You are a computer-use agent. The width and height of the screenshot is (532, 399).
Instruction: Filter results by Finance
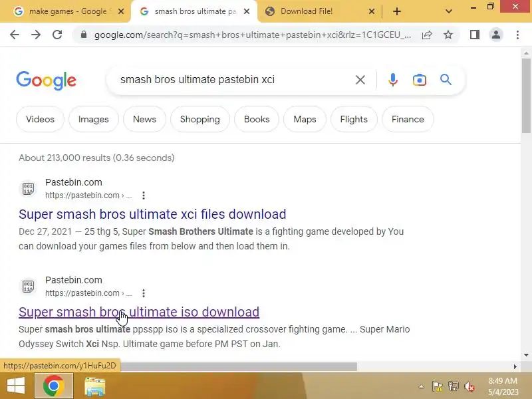[408, 119]
